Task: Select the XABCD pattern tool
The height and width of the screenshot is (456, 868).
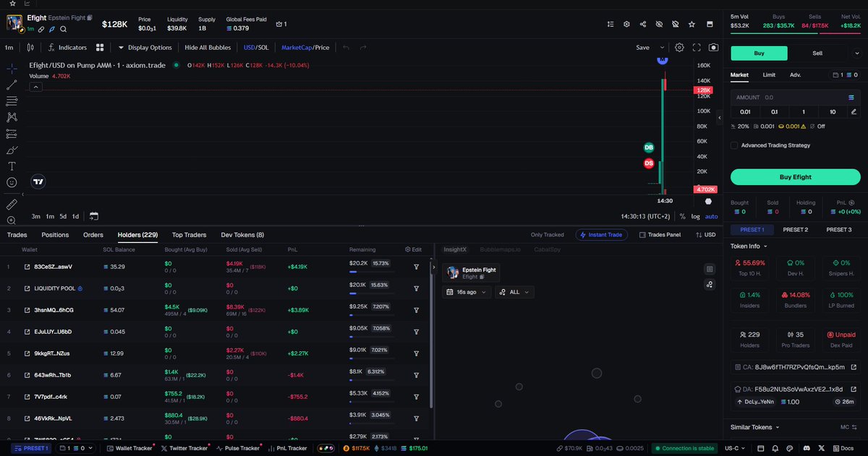Action: click(12, 117)
